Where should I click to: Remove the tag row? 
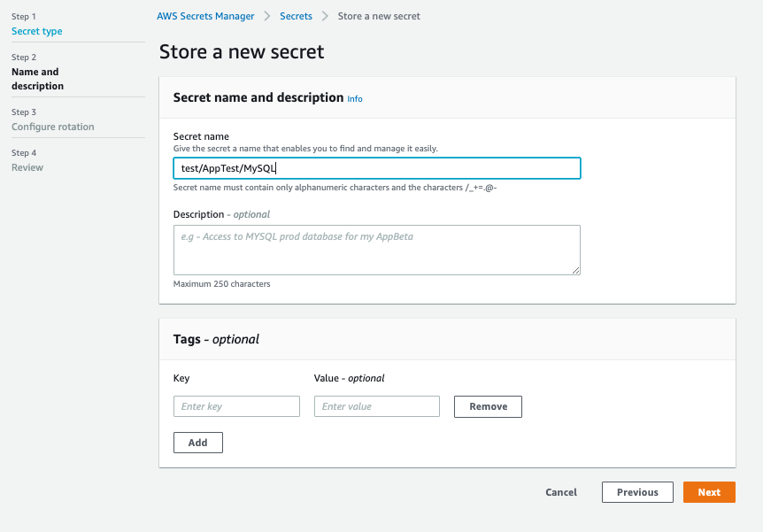(488, 406)
